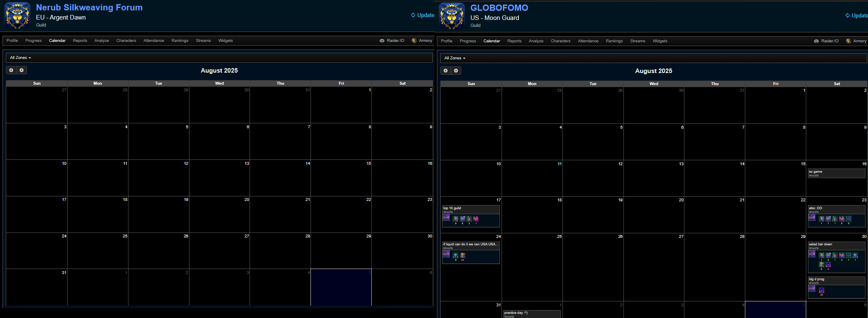This screenshot has height=318, width=868.
Task: Open Profile tab on GLOBOFOMO page
Action: (447, 41)
